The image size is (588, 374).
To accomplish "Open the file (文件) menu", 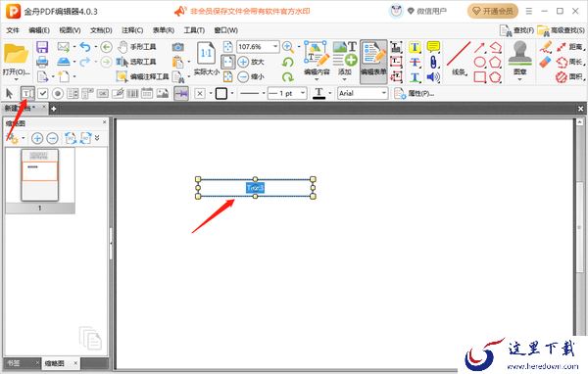I will (13, 30).
